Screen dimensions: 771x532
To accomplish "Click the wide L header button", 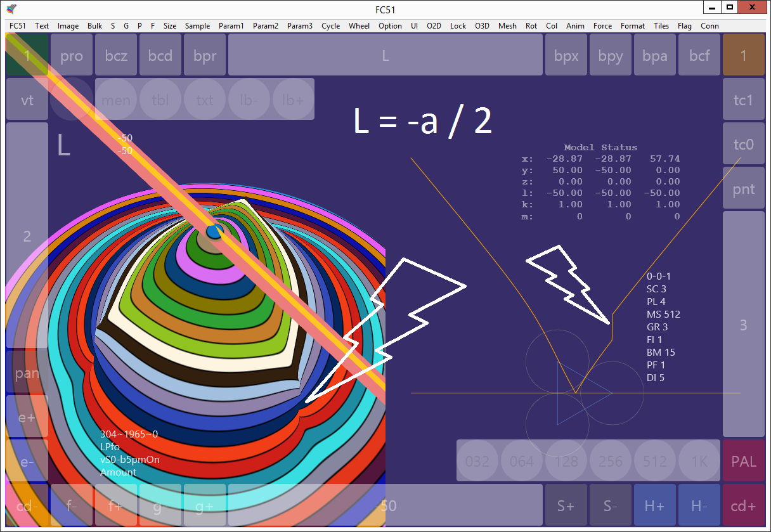I will pos(385,55).
